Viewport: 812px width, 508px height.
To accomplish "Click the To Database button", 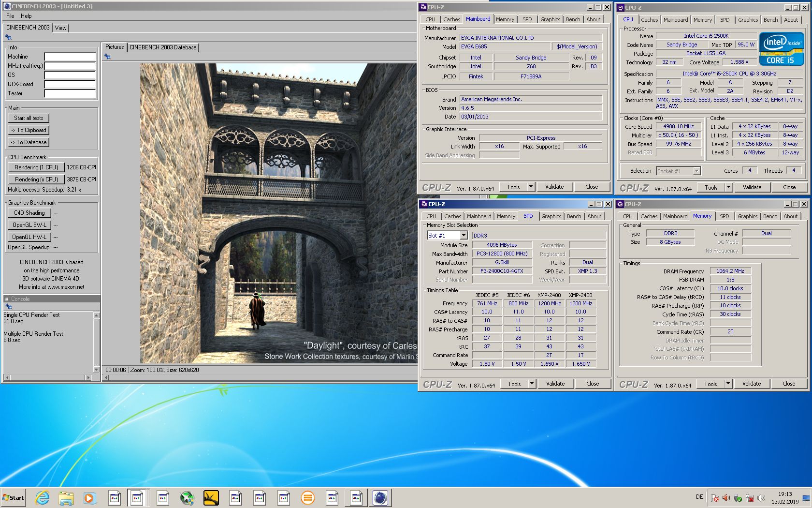I will point(29,142).
